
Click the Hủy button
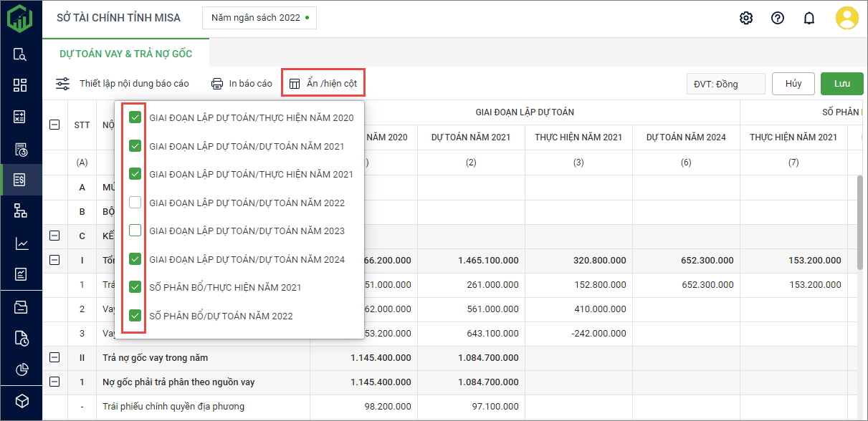tap(793, 84)
